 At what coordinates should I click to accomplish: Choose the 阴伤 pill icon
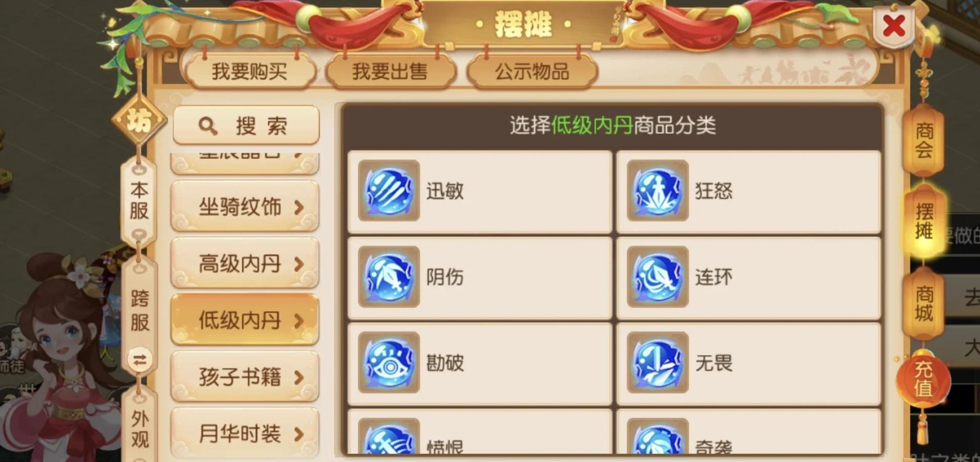click(x=389, y=276)
